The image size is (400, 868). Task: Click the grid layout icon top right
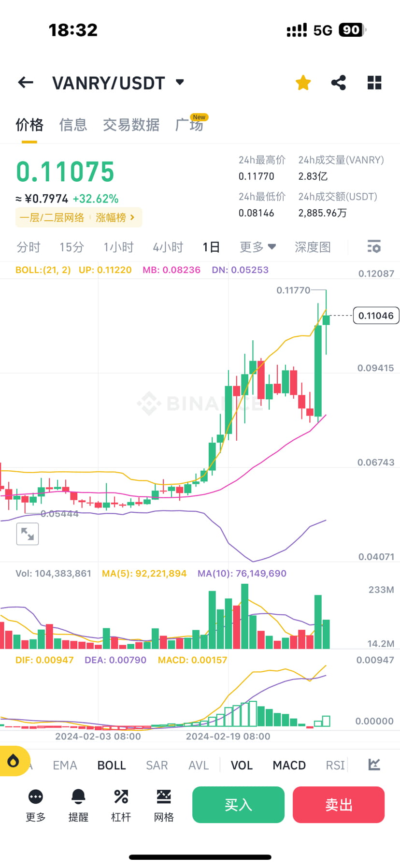(x=374, y=82)
